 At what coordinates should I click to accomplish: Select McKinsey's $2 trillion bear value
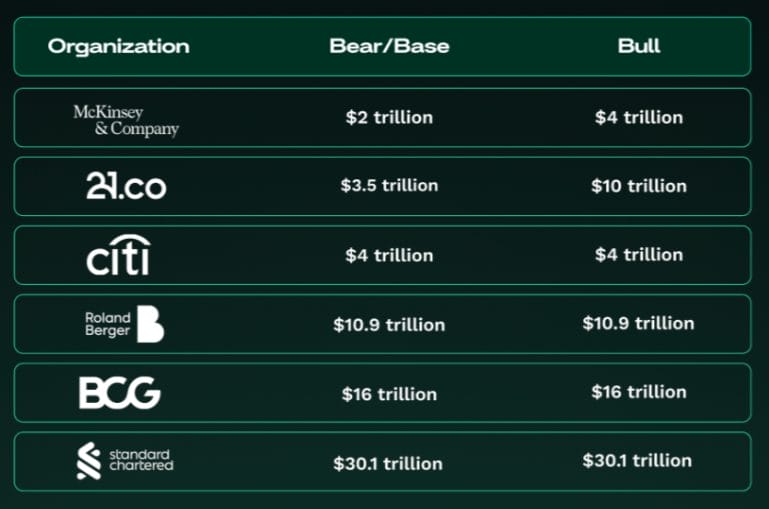[x=389, y=118]
